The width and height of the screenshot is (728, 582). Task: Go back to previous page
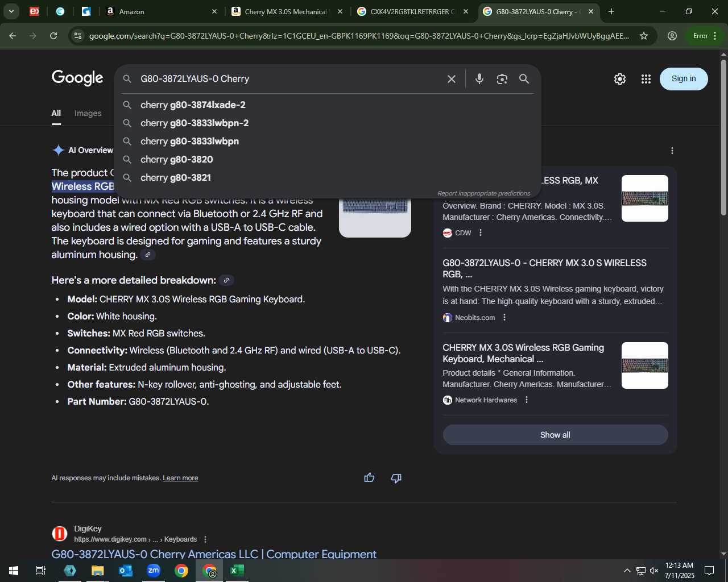13,36
